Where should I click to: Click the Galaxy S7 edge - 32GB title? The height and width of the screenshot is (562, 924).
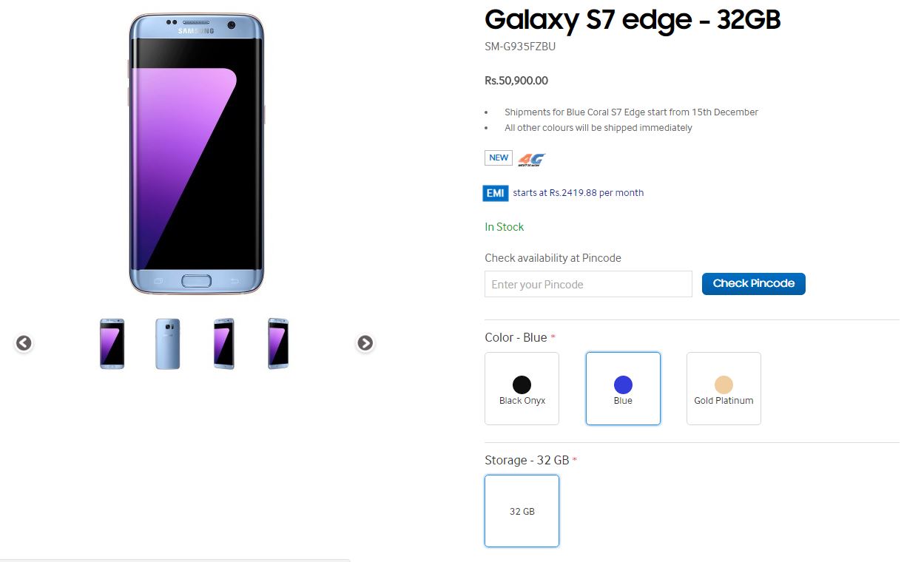click(633, 20)
